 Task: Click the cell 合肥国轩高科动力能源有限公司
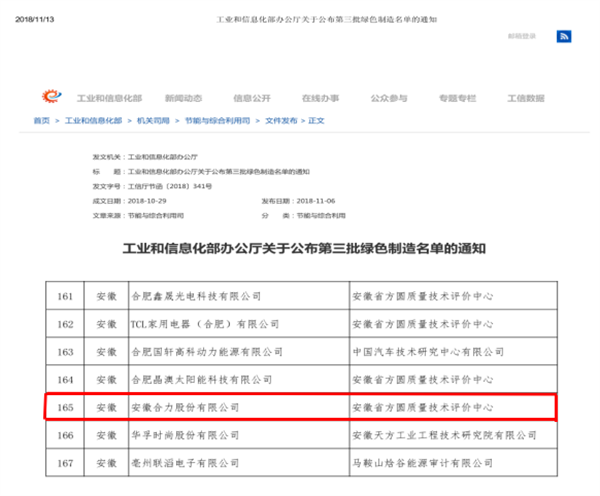239,351
